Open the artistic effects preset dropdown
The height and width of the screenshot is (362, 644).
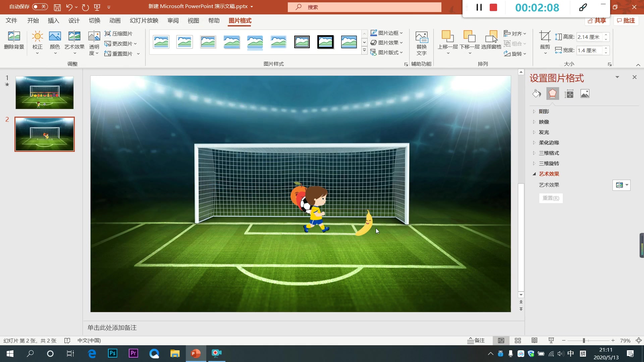(621, 185)
